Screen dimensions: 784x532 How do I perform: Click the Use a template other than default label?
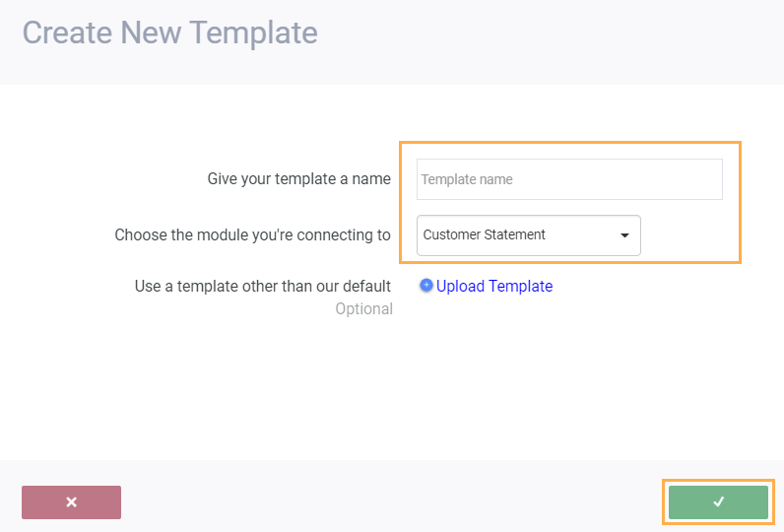pos(262,286)
